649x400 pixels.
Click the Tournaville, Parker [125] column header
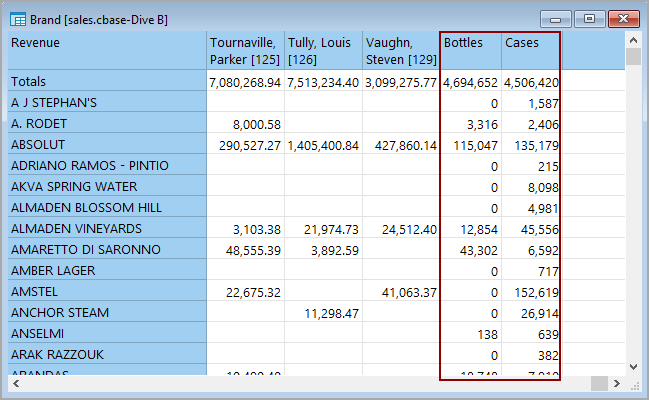click(x=244, y=50)
